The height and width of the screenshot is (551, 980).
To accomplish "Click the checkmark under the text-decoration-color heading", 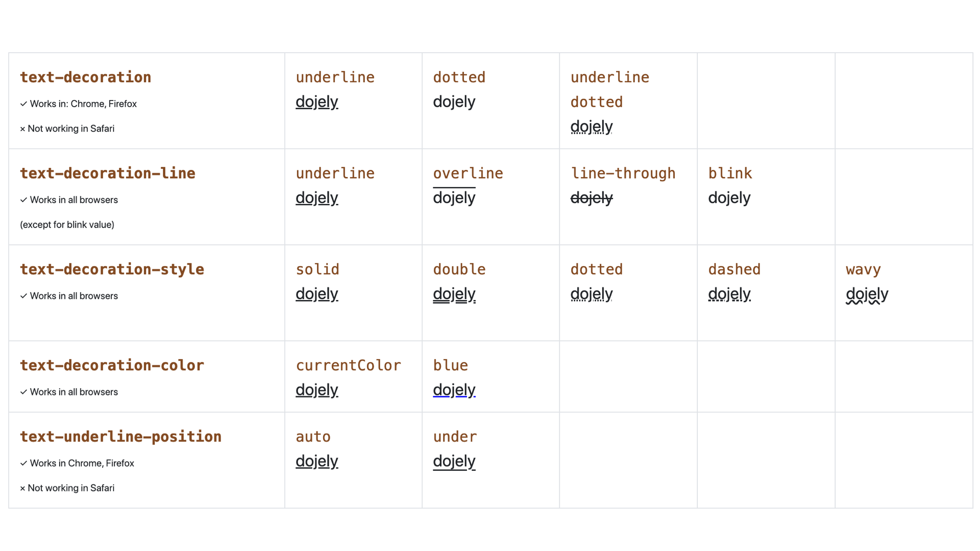I will pos(23,392).
